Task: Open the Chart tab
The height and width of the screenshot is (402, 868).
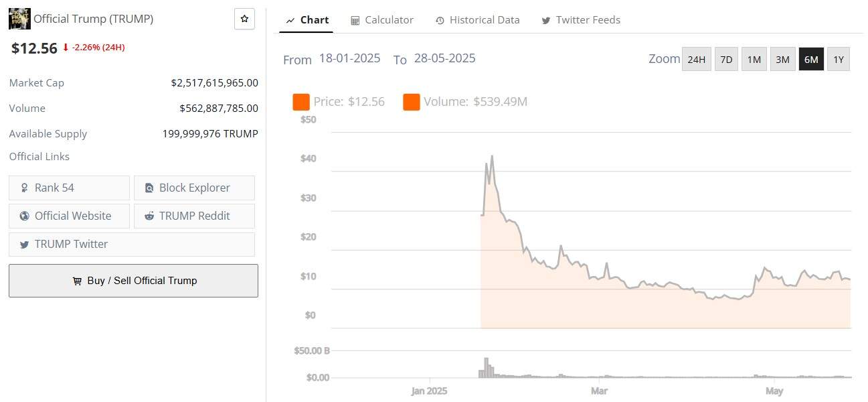Action: click(x=307, y=20)
